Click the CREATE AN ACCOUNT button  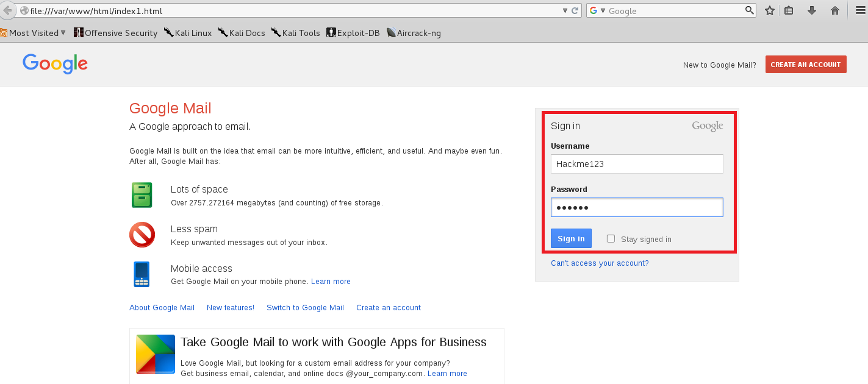tap(806, 65)
